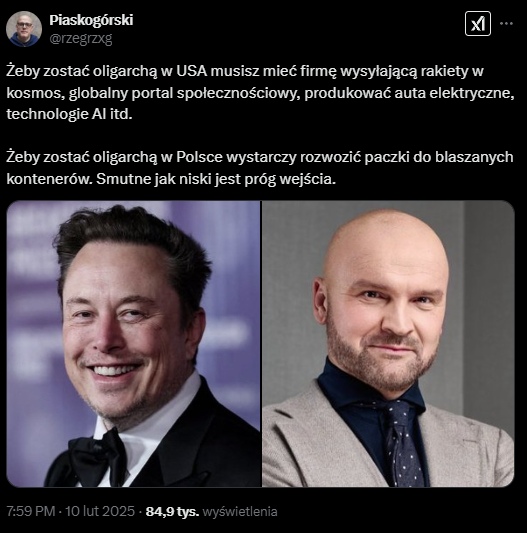527x533 pixels.
Task: Click Piaskogórski's round profile avatar
Action: click(24, 29)
